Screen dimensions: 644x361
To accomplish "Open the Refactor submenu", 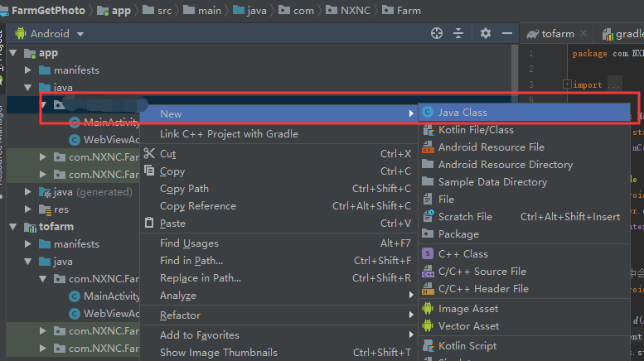I will pyautogui.click(x=180, y=315).
